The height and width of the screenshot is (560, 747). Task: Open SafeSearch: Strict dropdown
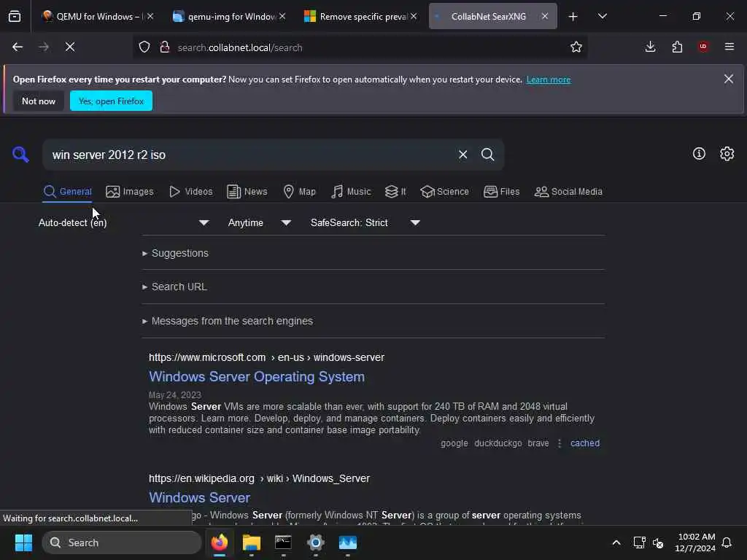pos(365,222)
